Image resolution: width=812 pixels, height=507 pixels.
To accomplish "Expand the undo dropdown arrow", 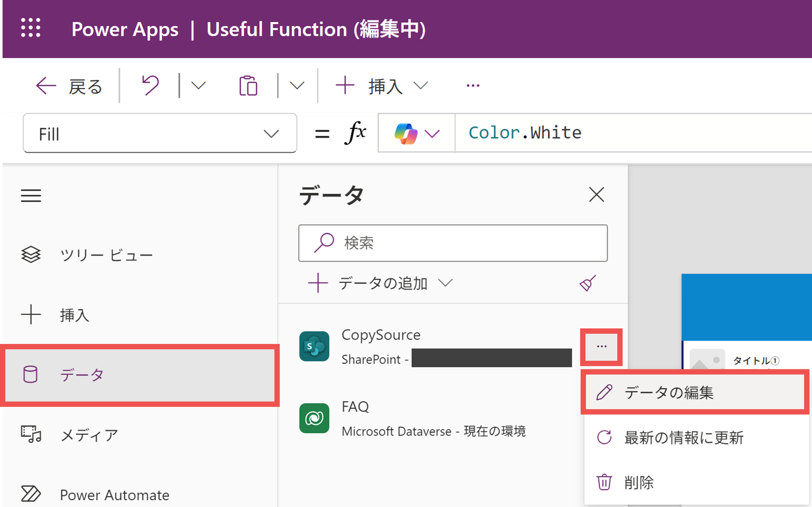I will [x=198, y=86].
